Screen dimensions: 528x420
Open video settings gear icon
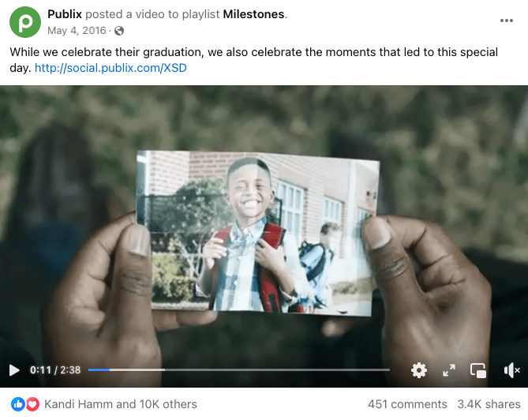pos(419,370)
